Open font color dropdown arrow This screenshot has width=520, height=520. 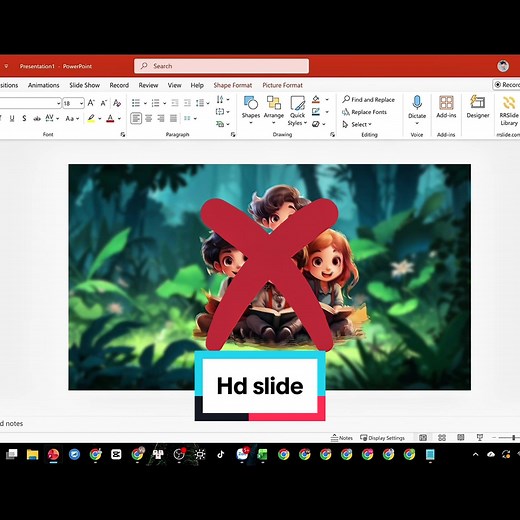tap(119, 119)
